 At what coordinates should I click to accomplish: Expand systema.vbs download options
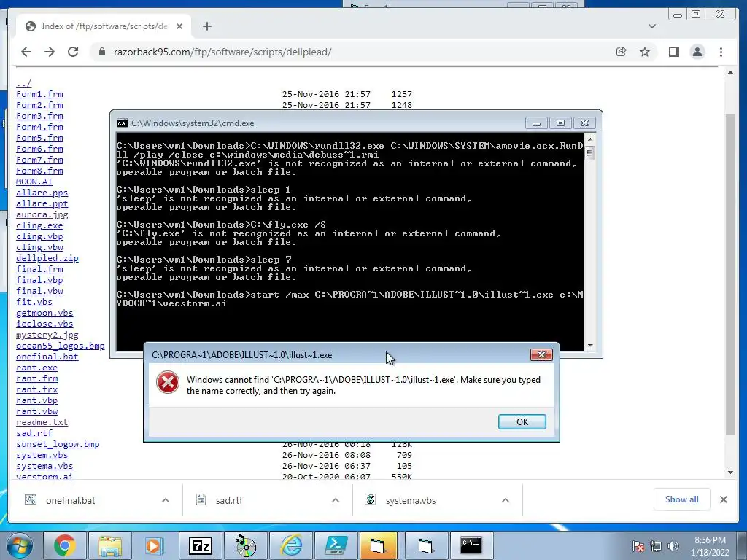[506, 500]
